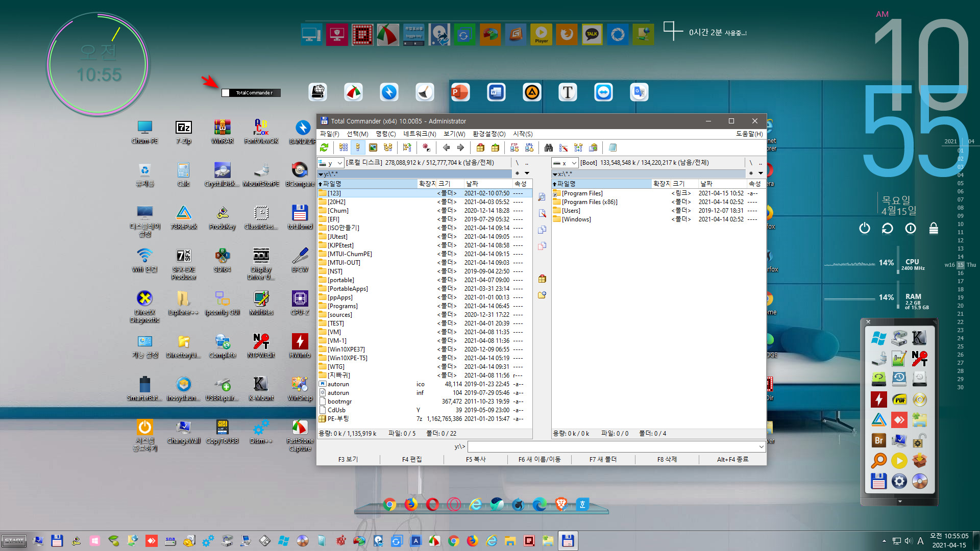Sort left panel by 날짜 column header
Viewport: 980px width, 551px height.
point(487,184)
